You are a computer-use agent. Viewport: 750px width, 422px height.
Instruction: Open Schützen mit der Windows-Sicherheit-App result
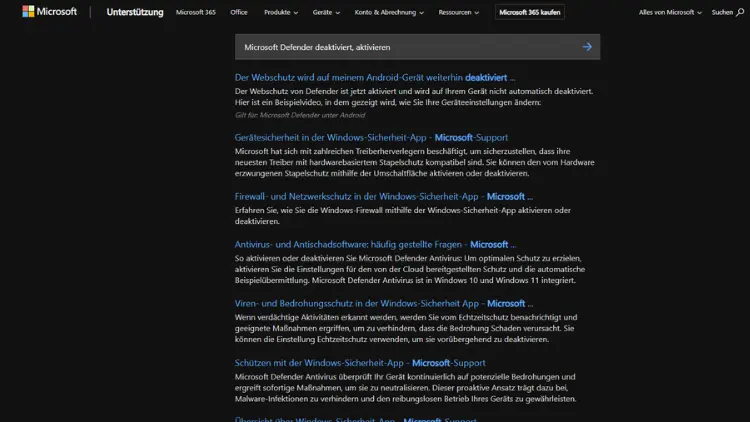(360, 363)
